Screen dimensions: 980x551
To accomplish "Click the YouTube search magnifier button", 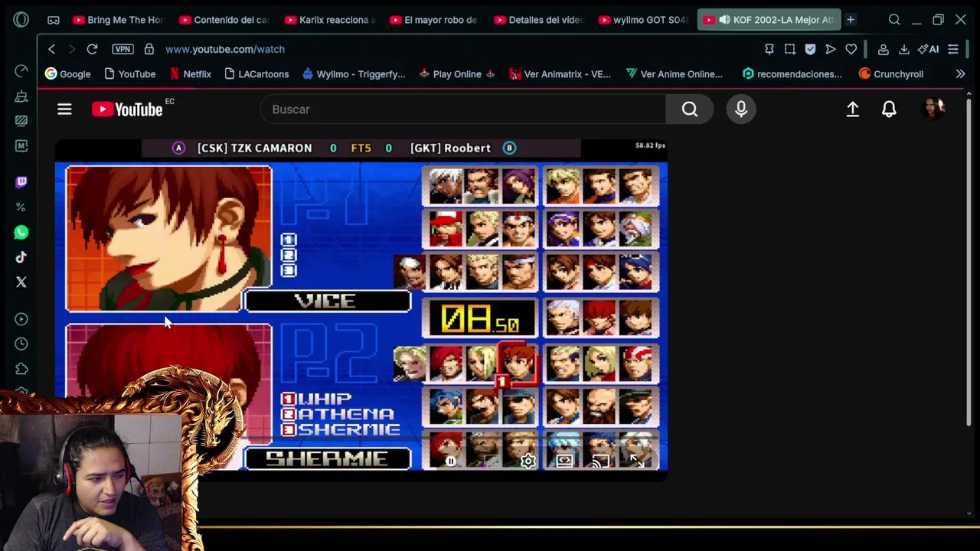I will click(x=690, y=109).
